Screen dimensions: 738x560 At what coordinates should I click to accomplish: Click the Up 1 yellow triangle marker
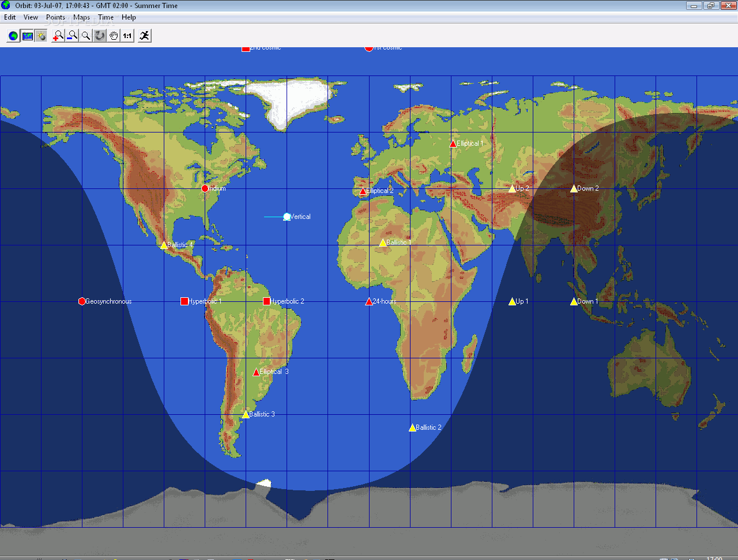click(x=512, y=301)
